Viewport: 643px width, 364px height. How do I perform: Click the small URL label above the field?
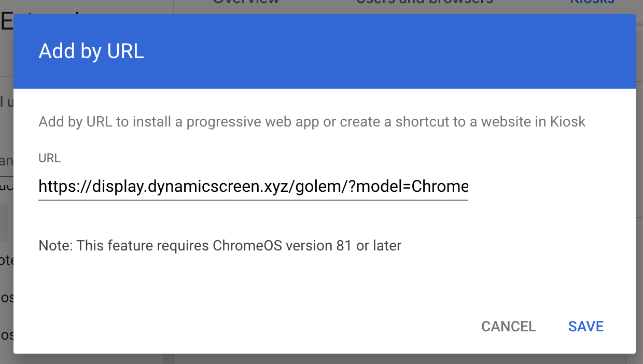coord(50,159)
